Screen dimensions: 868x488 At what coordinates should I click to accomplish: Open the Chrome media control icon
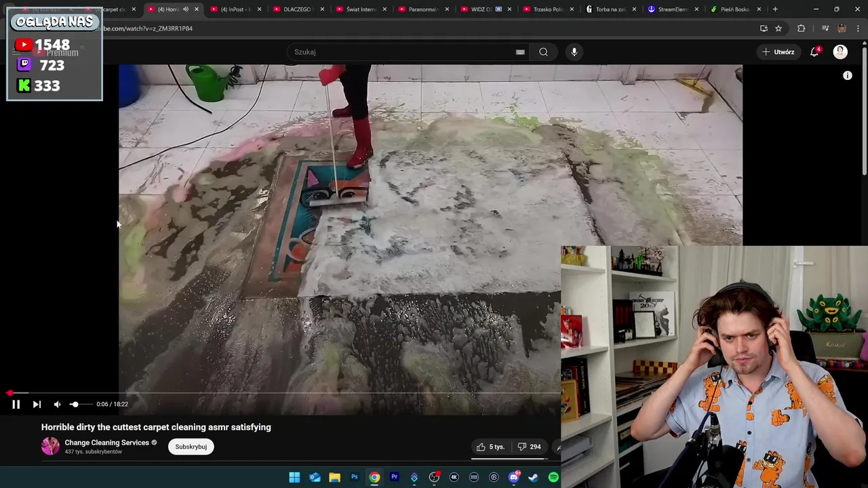tap(825, 28)
